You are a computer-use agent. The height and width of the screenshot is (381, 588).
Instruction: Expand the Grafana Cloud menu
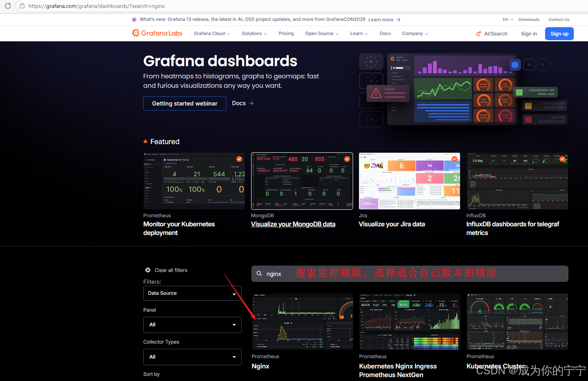click(212, 33)
